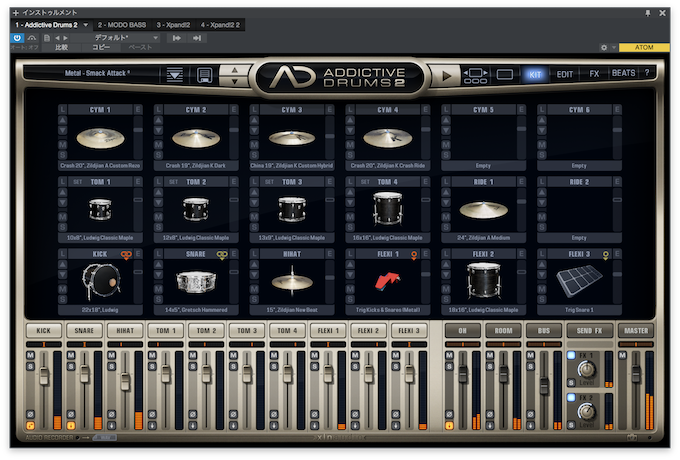Toggle the blue plugin power button

point(17,38)
